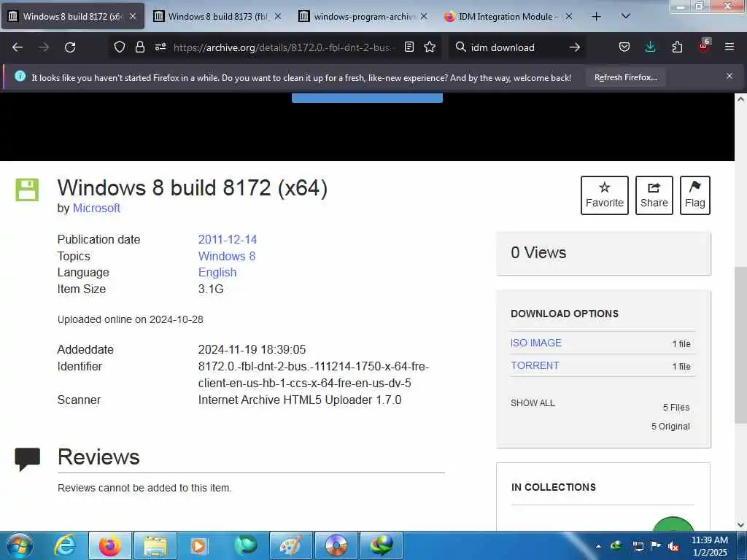Open the Firefox application menu
This screenshot has width=747, height=560.
click(729, 47)
